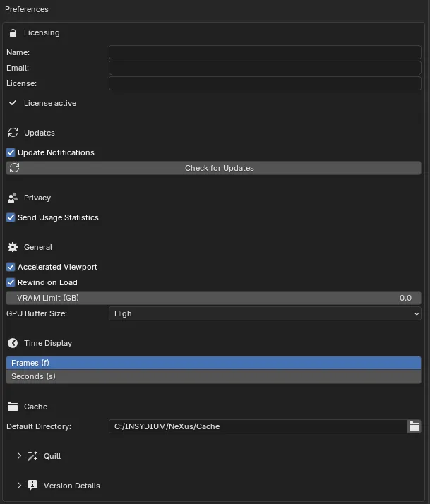Click the License active status text

pyautogui.click(x=50, y=103)
